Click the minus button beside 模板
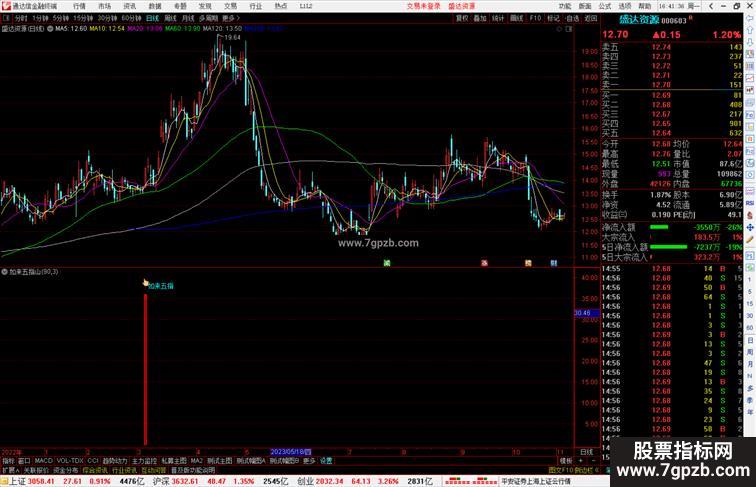756x487 pixels. click(593, 461)
